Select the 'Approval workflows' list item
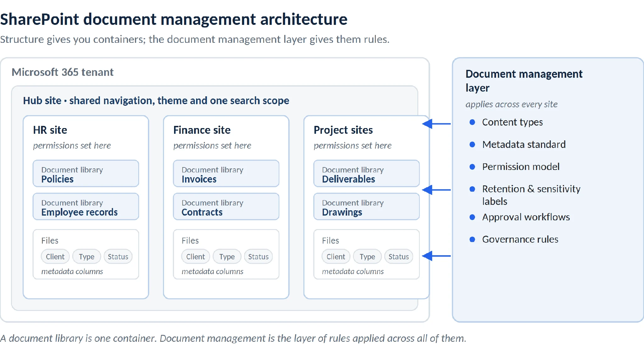The width and height of the screenshot is (644, 355). pyautogui.click(x=526, y=217)
